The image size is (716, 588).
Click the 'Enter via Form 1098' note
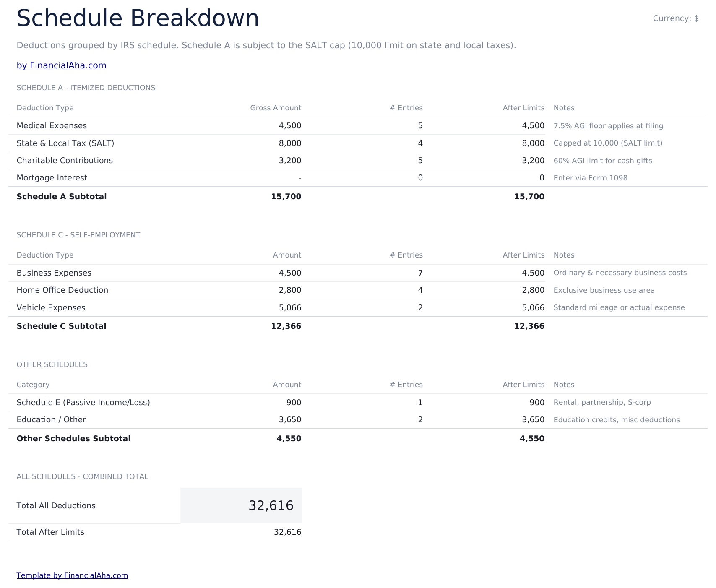[591, 178]
